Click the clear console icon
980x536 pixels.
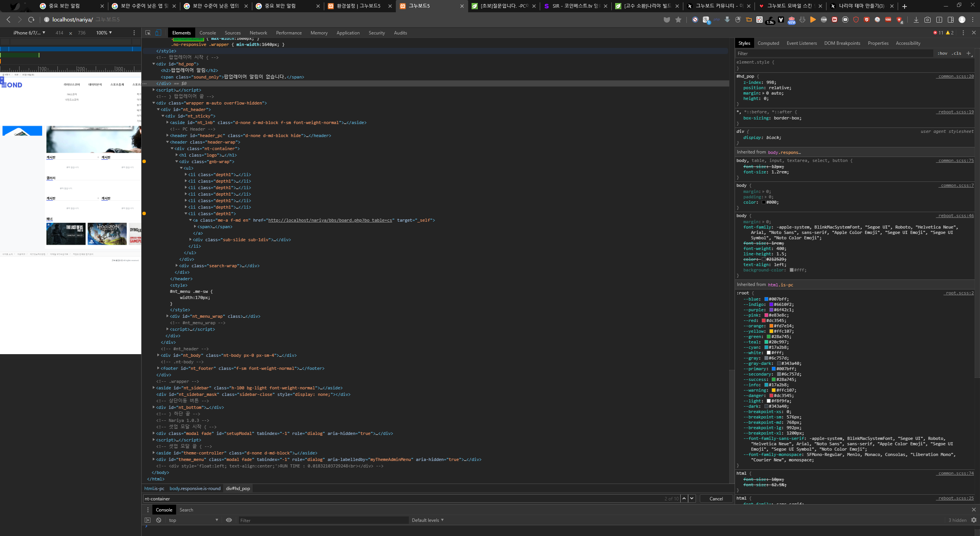(x=158, y=520)
